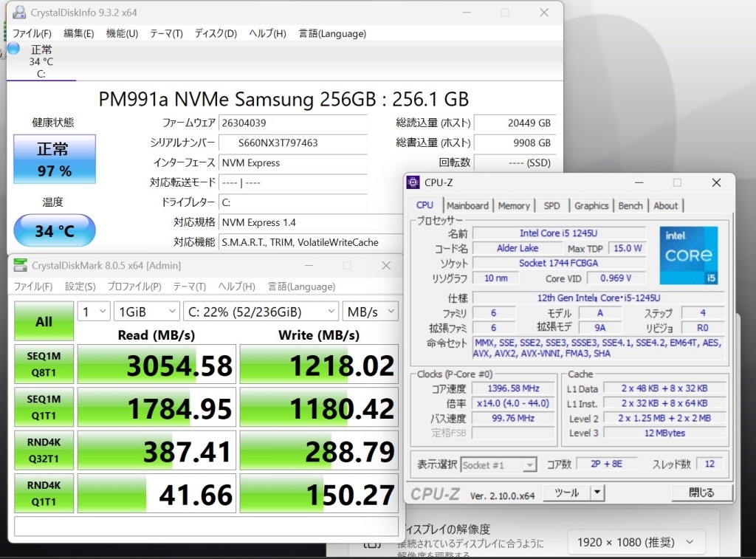
Task: Click the 正常 97 % health status button
Action: (55, 160)
